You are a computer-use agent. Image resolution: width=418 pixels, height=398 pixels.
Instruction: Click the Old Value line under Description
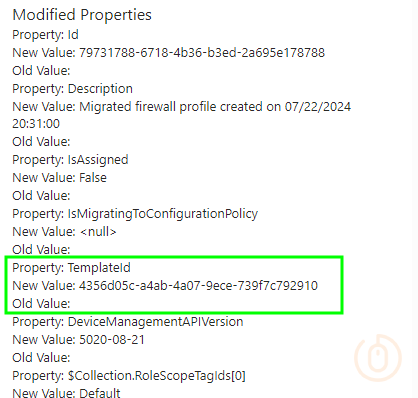coord(41,142)
